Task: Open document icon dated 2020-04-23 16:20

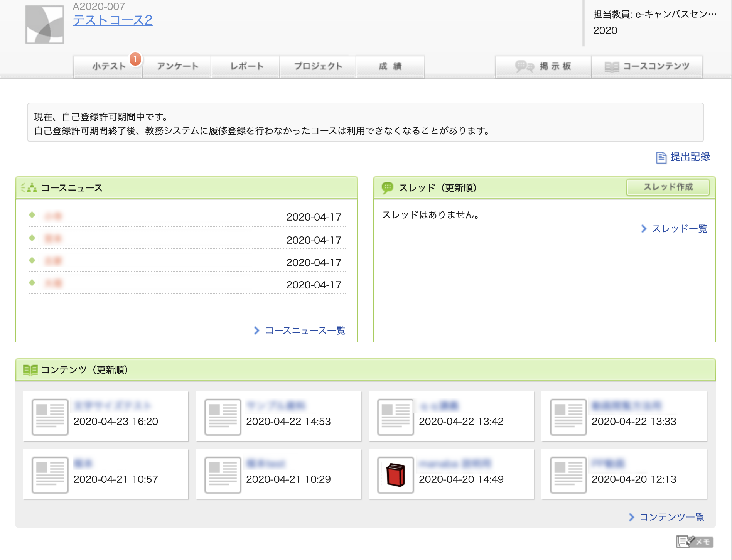Action: [50, 417]
